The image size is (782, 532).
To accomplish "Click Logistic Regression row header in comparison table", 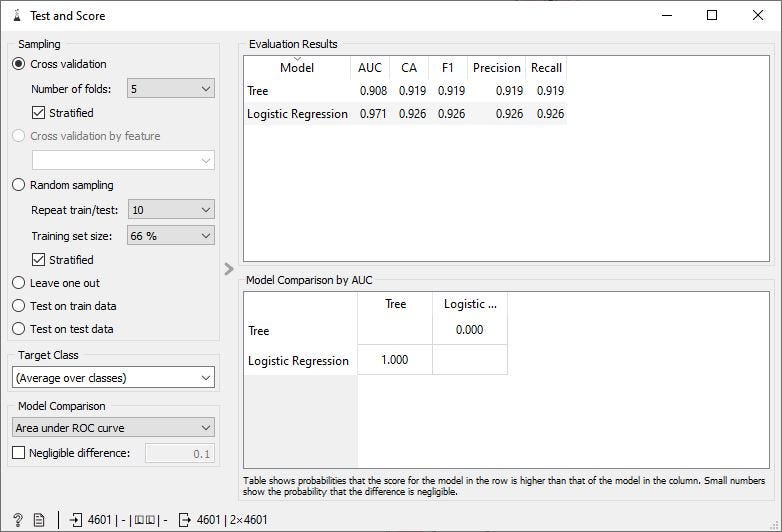I will 298,360.
